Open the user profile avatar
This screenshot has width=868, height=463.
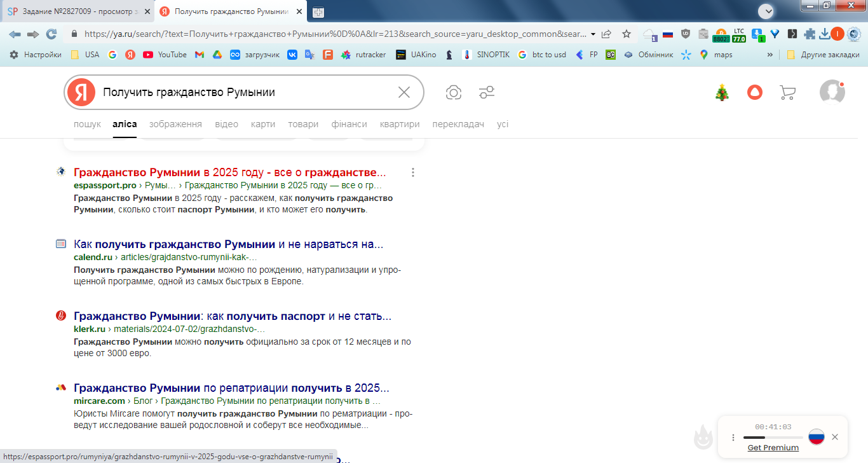832,92
